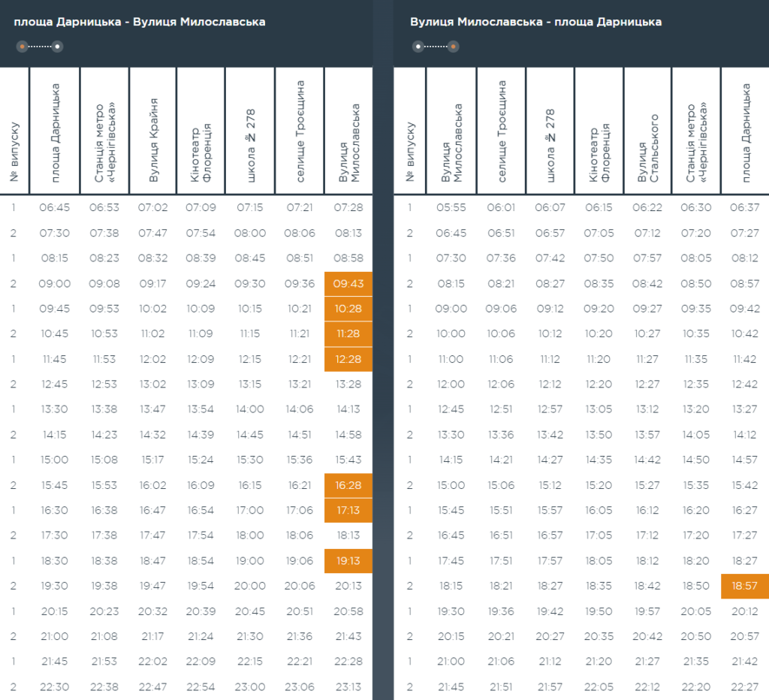Click the grey start dot in the Вулиця Милославська - площа Дарницька header
Image resolution: width=769 pixels, height=700 pixels.
[x=418, y=47]
